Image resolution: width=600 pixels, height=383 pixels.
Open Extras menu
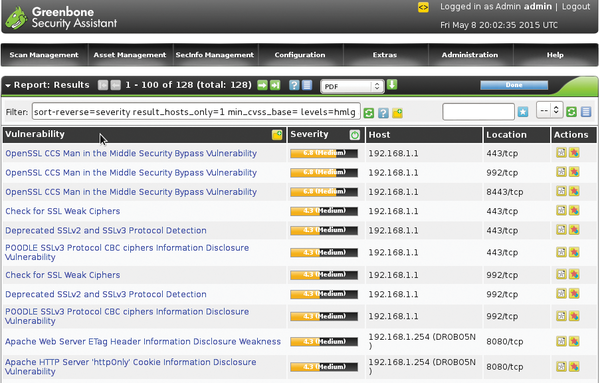pos(385,55)
